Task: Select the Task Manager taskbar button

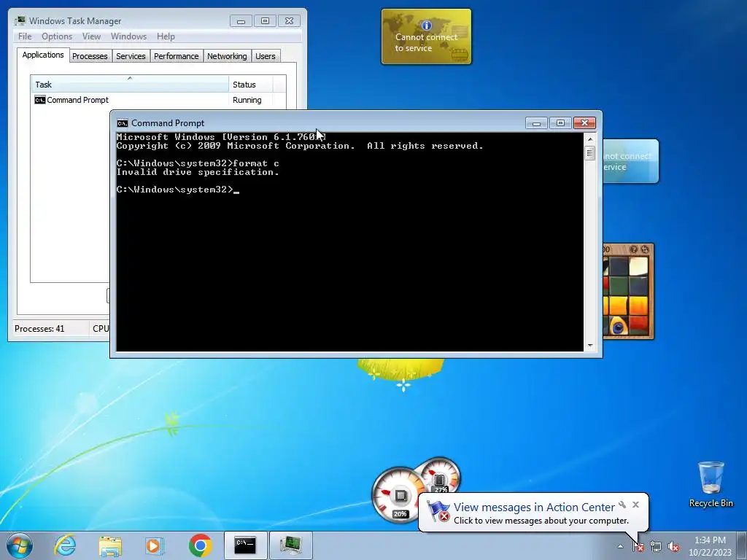Action: pos(290,545)
